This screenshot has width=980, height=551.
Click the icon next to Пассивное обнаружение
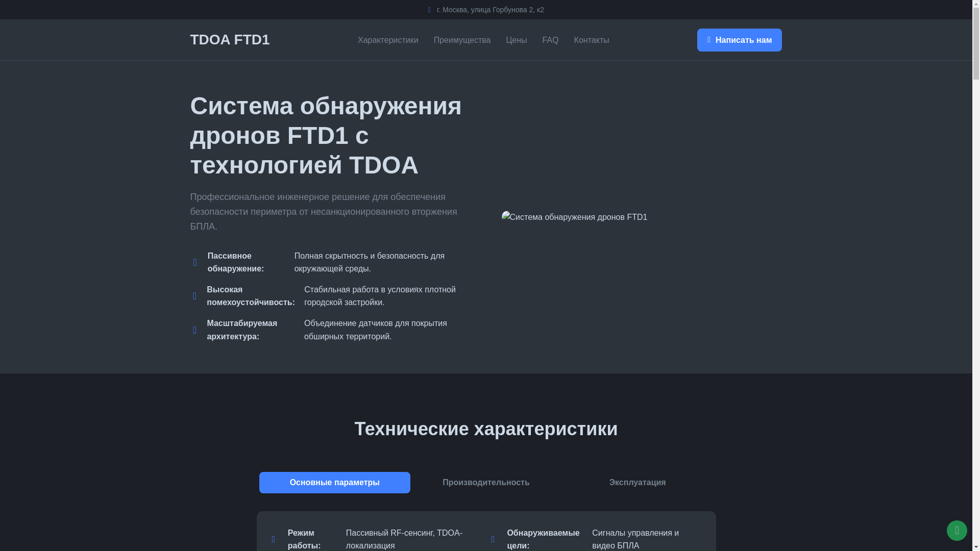click(195, 262)
